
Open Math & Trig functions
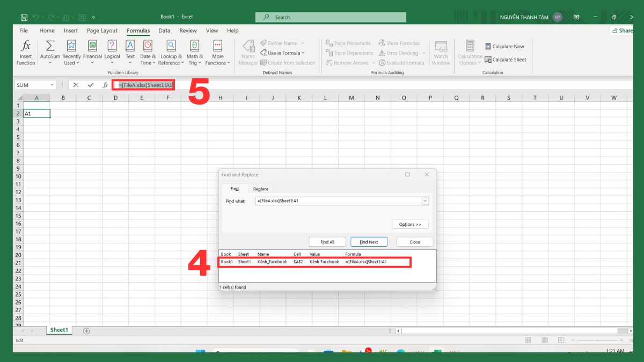(x=195, y=53)
